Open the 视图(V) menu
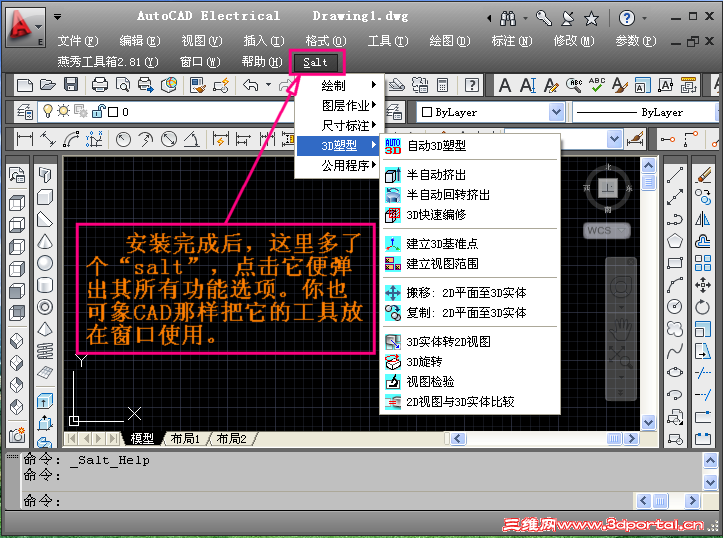The width and height of the screenshot is (723, 538). pyautogui.click(x=201, y=41)
